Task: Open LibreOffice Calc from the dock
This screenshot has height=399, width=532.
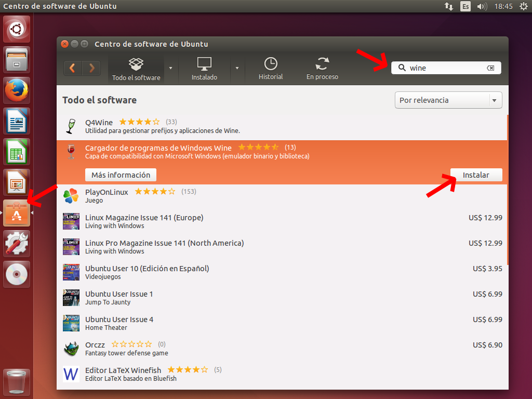Action: click(17, 152)
